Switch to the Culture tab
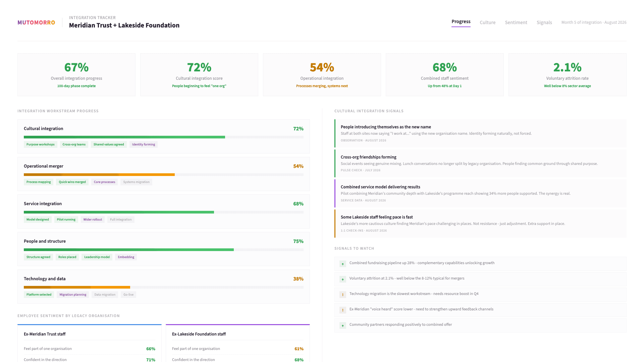This screenshot has height=362, width=644. (x=487, y=22)
